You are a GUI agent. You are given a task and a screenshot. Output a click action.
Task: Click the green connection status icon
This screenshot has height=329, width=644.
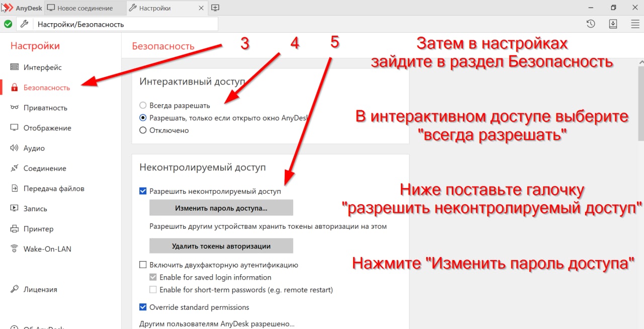point(8,24)
